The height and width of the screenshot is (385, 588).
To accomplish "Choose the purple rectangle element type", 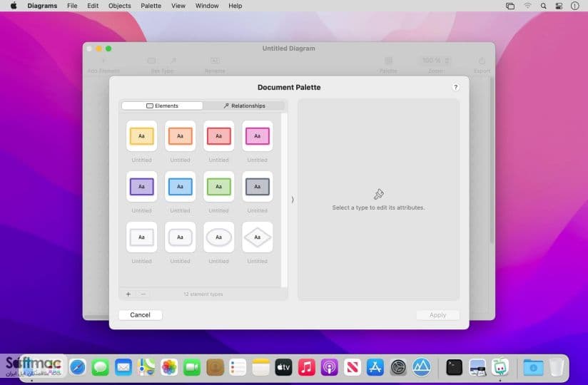I will 141,187.
